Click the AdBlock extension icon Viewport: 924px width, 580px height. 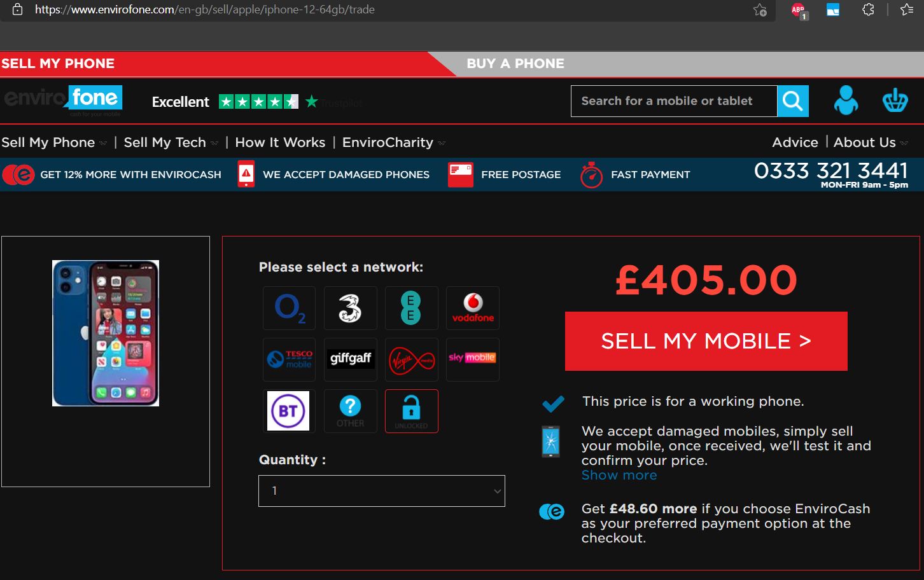(x=799, y=10)
